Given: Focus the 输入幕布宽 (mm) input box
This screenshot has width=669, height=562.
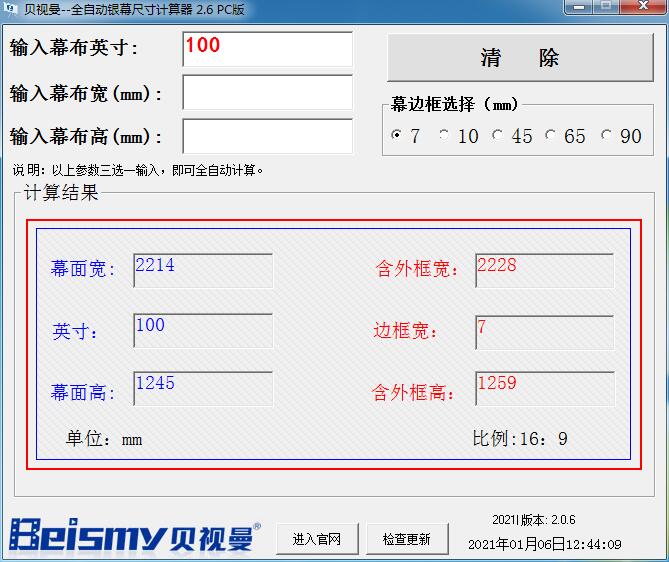Looking at the screenshot, I should (x=268, y=93).
